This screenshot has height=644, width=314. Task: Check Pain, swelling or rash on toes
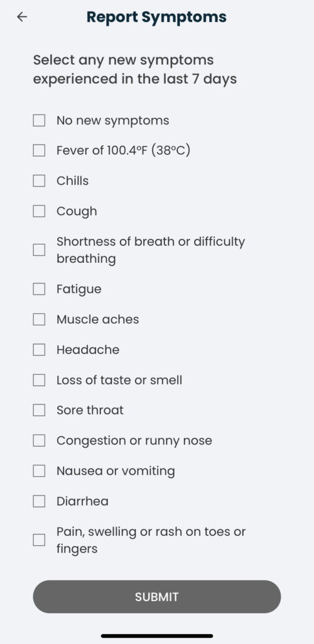coord(39,540)
